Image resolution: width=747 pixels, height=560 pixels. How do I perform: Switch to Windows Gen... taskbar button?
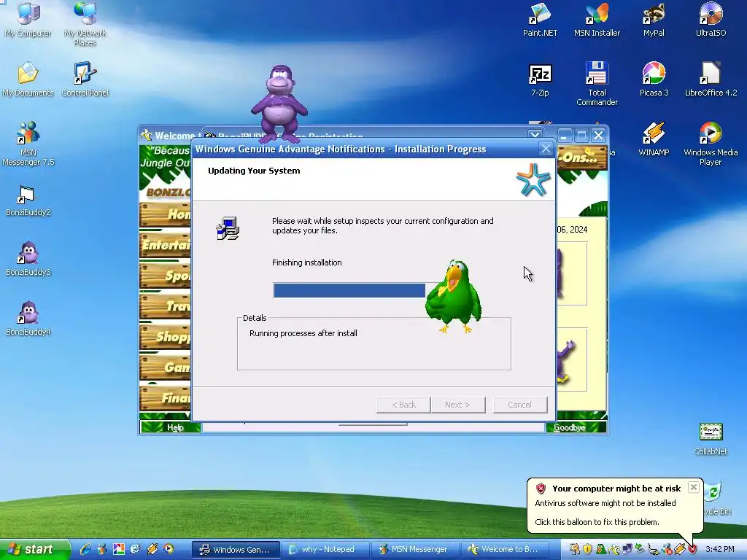[x=236, y=550]
